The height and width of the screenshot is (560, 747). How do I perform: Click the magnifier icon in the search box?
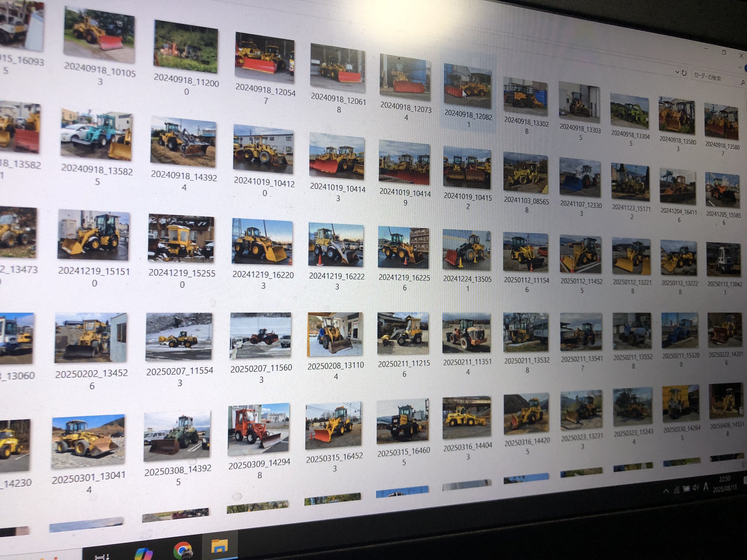tap(742, 83)
